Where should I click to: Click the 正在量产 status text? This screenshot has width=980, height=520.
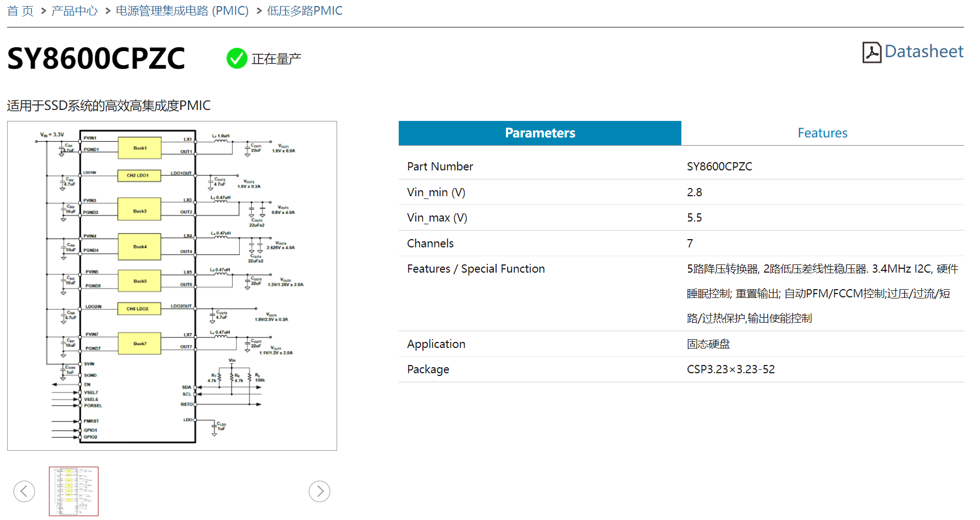[276, 59]
